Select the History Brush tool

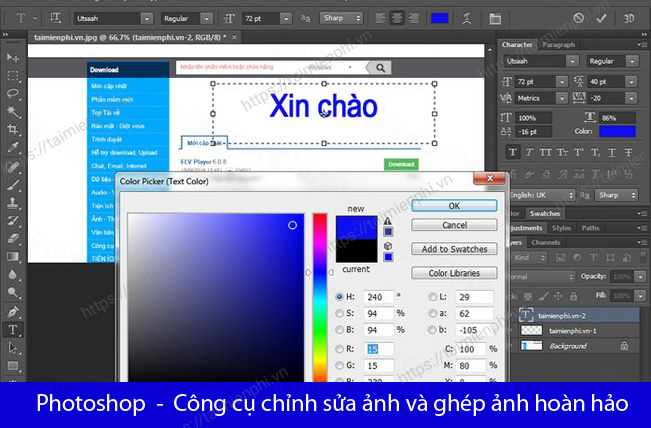(13, 221)
